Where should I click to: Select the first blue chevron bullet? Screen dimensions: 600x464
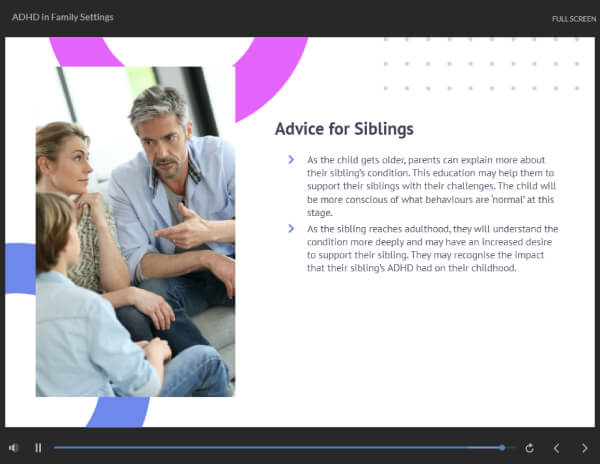(x=291, y=160)
